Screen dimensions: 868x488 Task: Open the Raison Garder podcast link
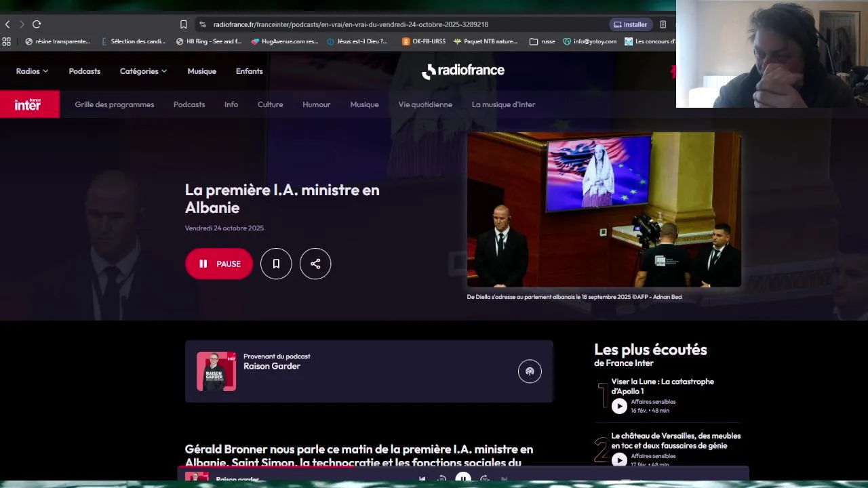[x=272, y=366]
